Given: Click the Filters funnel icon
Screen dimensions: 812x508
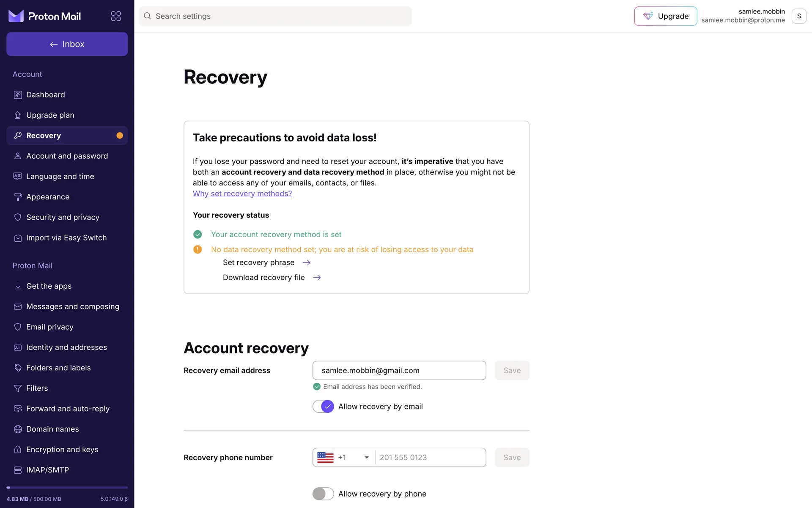Looking at the screenshot, I should [x=18, y=388].
